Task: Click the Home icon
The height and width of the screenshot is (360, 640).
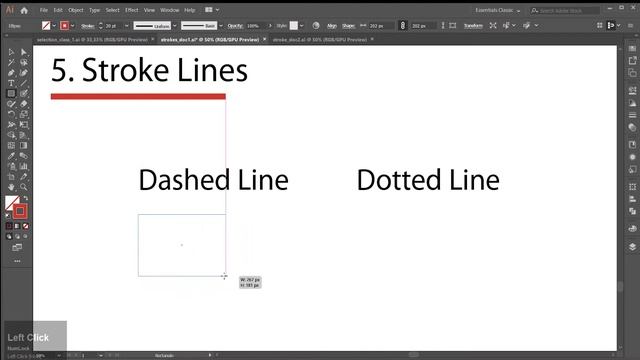Action: pos(24,10)
